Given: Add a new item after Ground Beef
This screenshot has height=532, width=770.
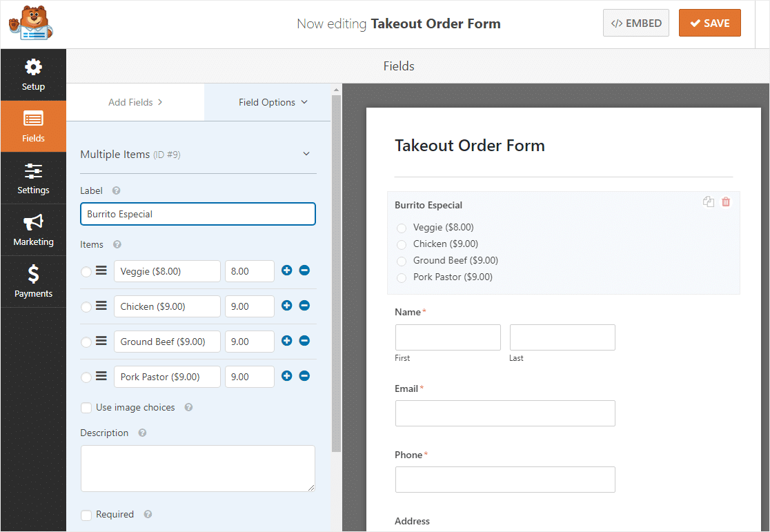Looking at the screenshot, I should (x=287, y=340).
